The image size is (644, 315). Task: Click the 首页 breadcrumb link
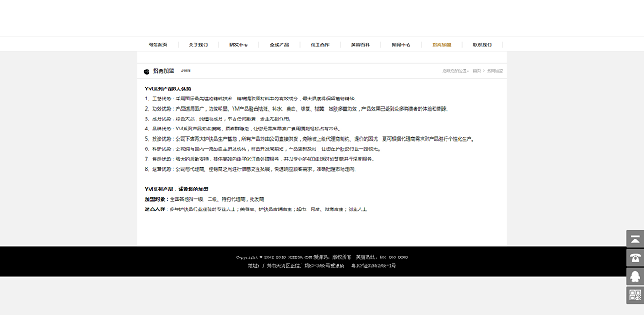(477, 70)
